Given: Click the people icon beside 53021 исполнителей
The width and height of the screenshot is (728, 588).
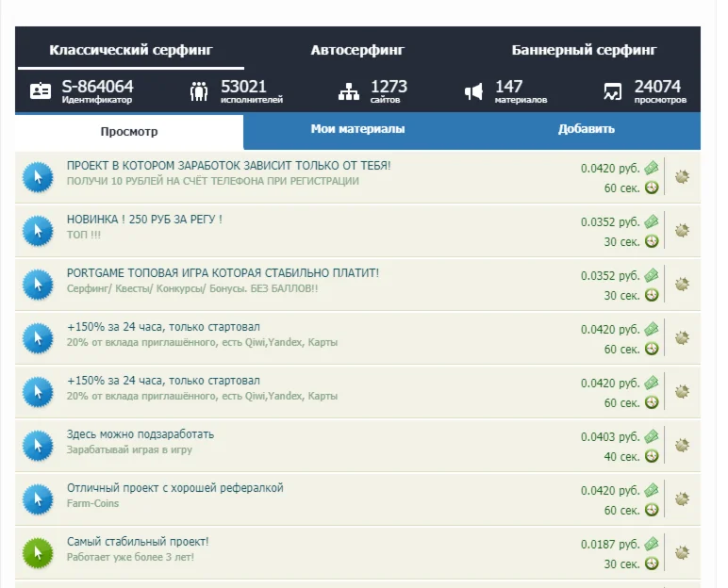Looking at the screenshot, I should click(199, 91).
